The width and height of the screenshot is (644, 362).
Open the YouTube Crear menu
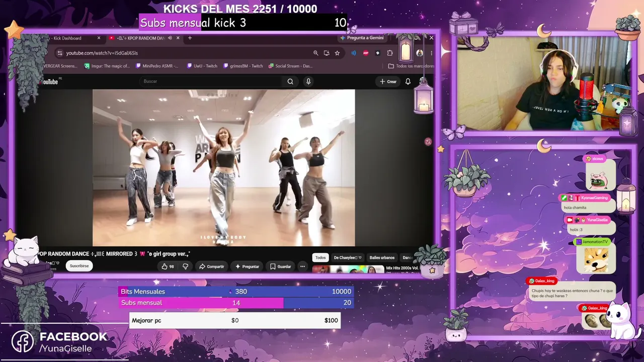click(x=388, y=81)
